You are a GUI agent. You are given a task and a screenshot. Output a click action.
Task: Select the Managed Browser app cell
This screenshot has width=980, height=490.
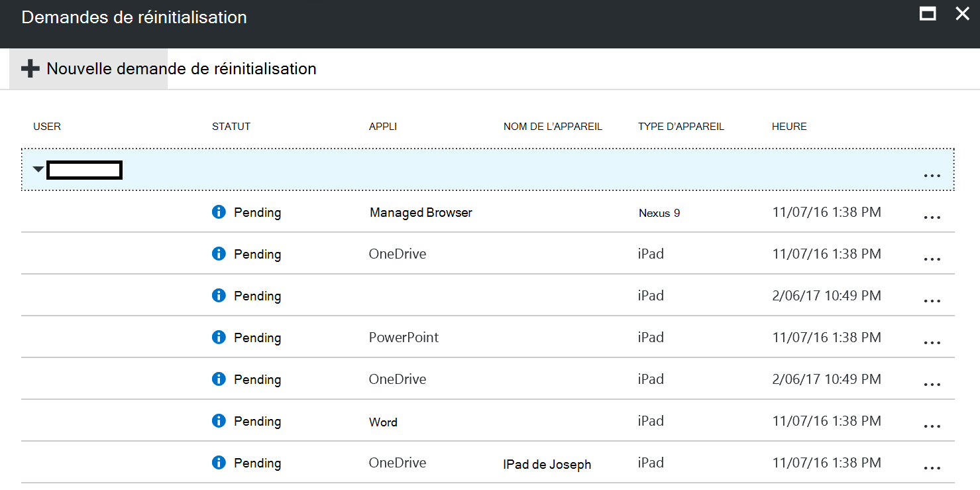(x=421, y=213)
